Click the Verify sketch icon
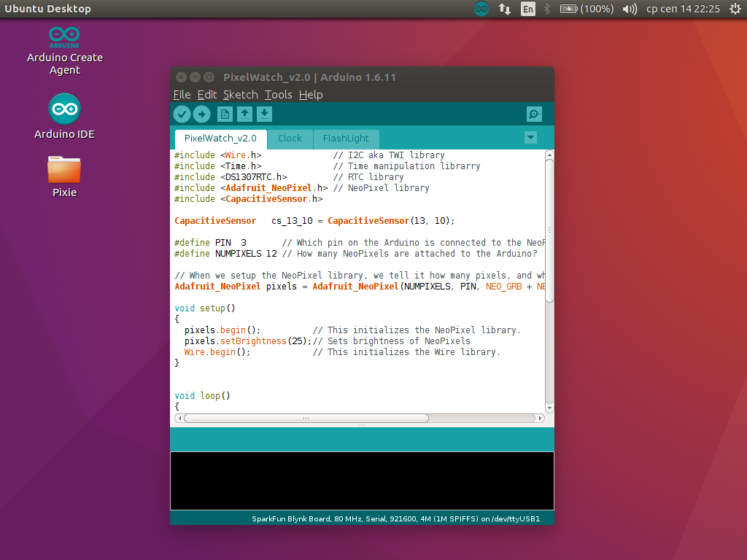 pyautogui.click(x=182, y=114)
